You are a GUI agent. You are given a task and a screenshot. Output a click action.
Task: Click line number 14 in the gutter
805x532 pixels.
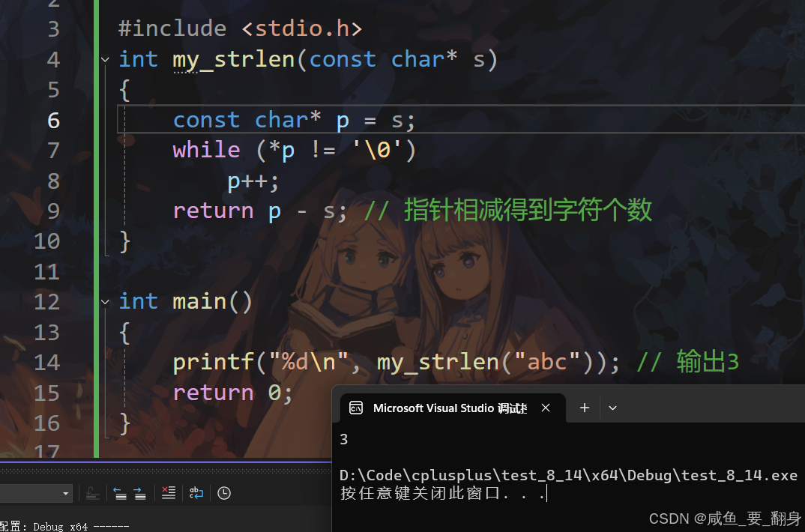pyautogui.click(x=46, y=363)
